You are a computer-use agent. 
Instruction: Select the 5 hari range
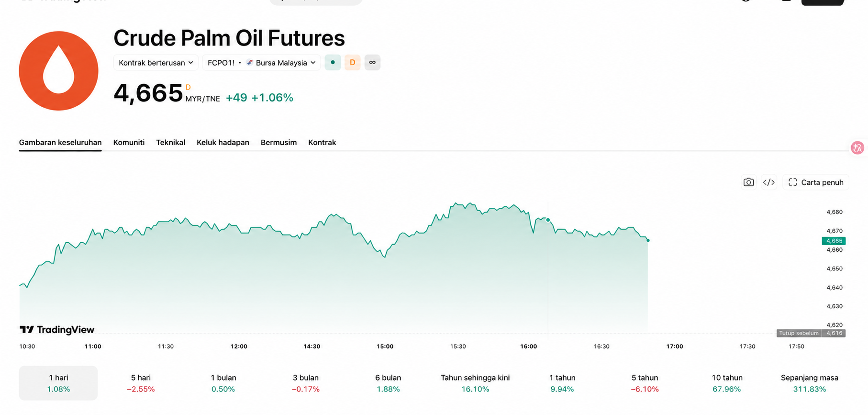(141, 383)
